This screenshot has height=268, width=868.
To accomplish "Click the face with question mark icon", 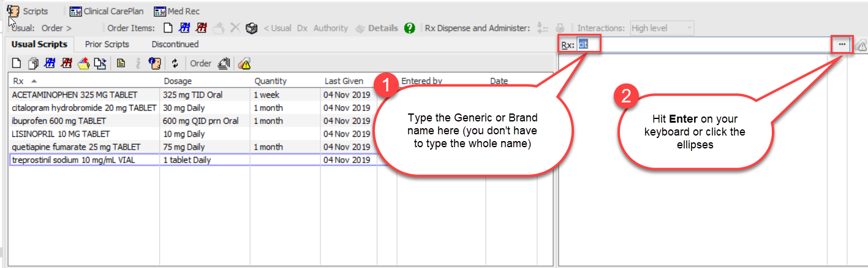I will tap(155, 63).
